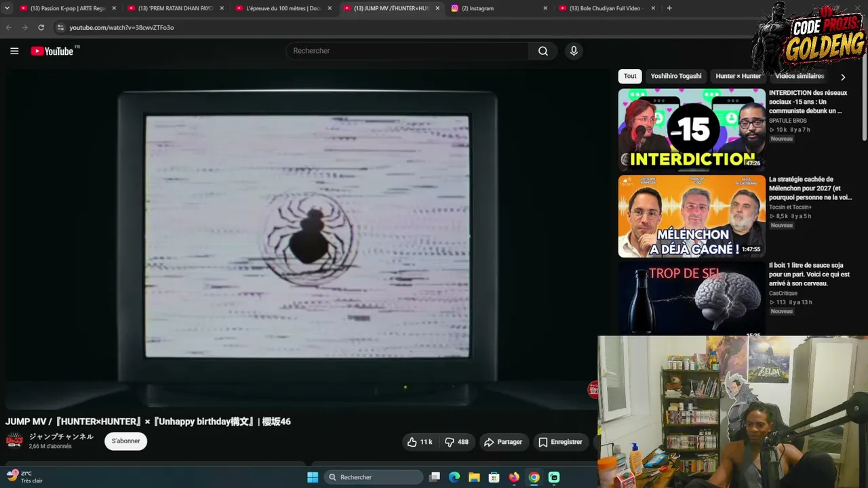Open the YouTube hamburger guide menu
Image resolution: width=868 pixels, height=488 pixels.
(x=14, y=51)
